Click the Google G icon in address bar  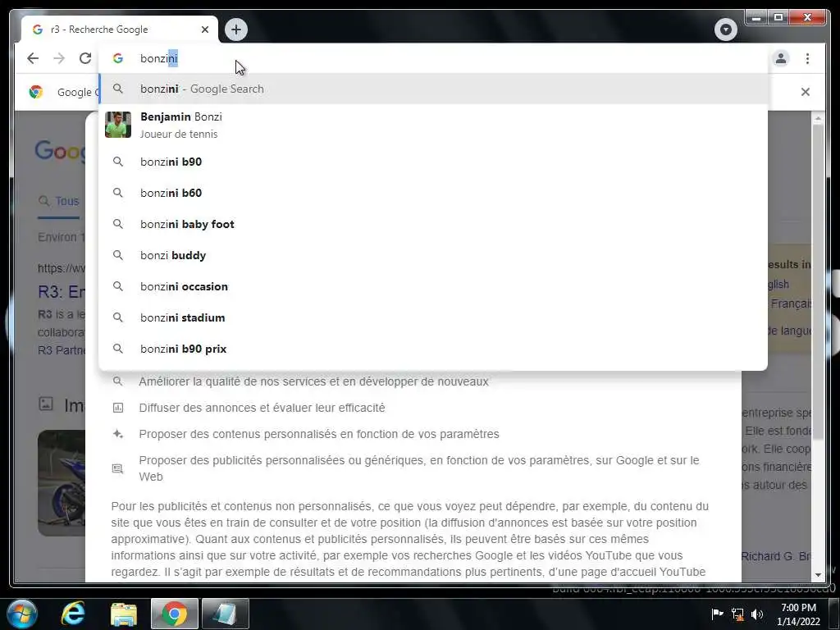(x=118, y=58)
